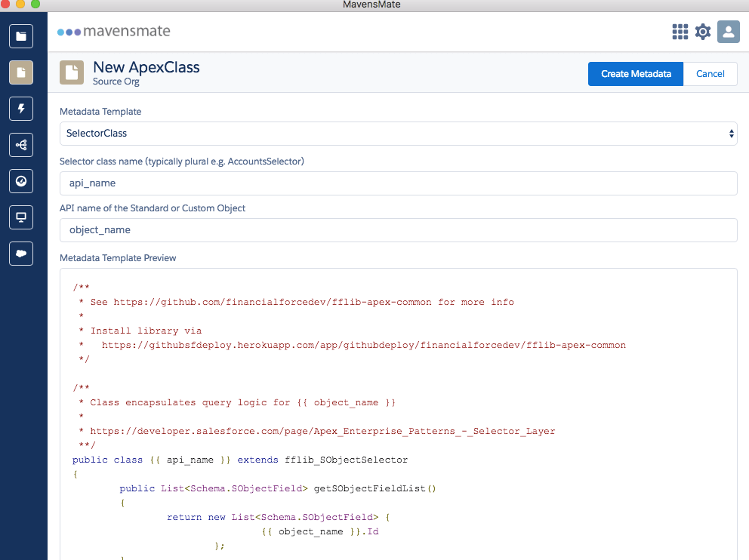Open the apps grid icon
749x560 pixels.
tap(680, 32)
